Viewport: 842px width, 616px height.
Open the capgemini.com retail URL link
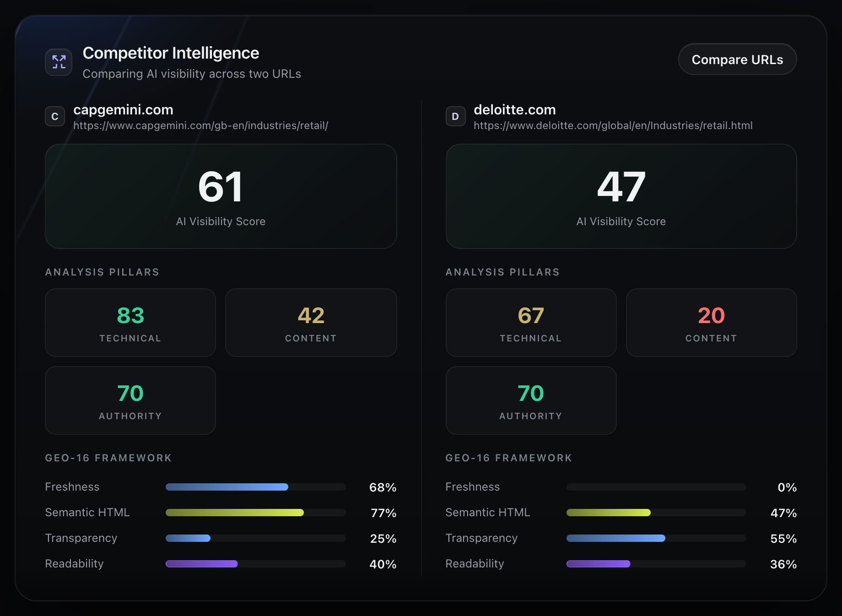(201, 125)
